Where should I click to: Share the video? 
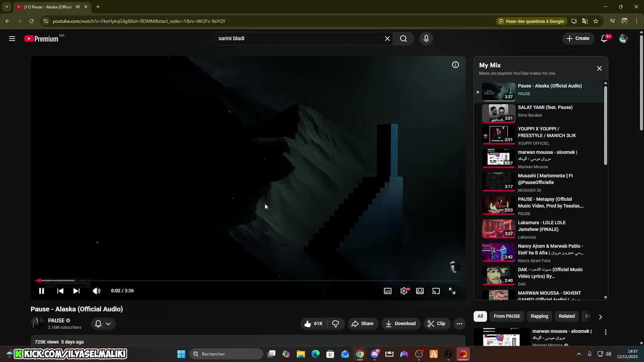click(362, 324)
